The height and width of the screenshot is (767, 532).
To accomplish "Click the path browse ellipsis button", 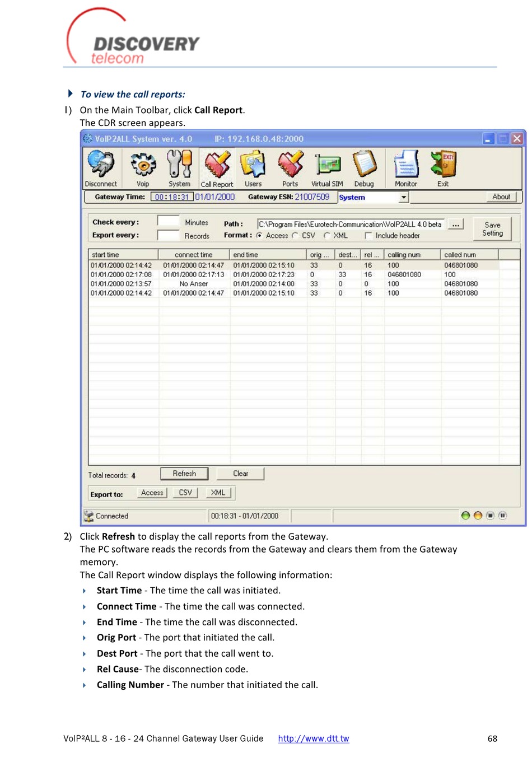I will (456, 224).
